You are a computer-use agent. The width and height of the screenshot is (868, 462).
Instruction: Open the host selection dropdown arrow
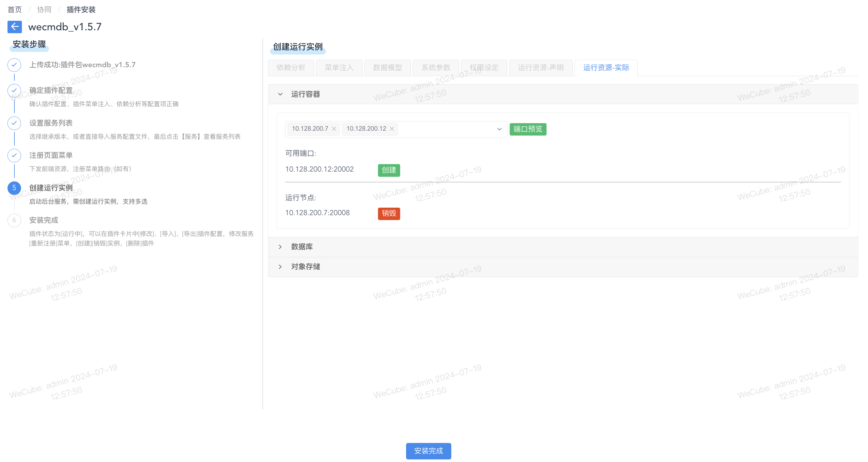pyautogui.click(x=499, y=129)
